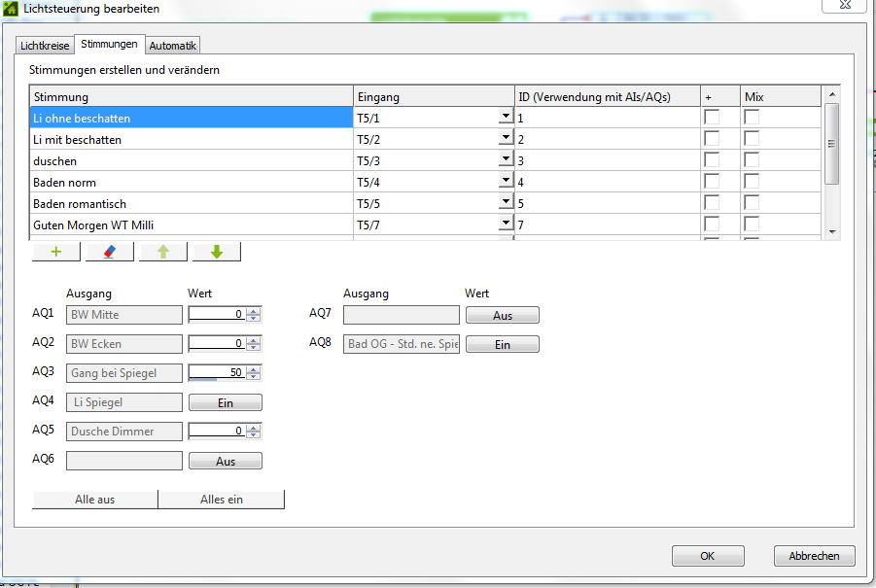
Task: Click the AQ1 BW Mitte value field
Action: pos(218,314)
